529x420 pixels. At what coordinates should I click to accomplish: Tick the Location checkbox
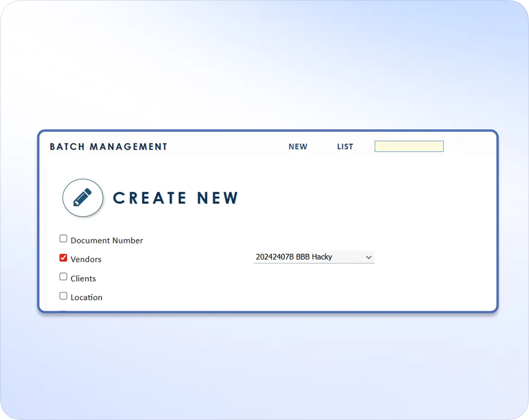pyautogui.click(x=63, y=296)
